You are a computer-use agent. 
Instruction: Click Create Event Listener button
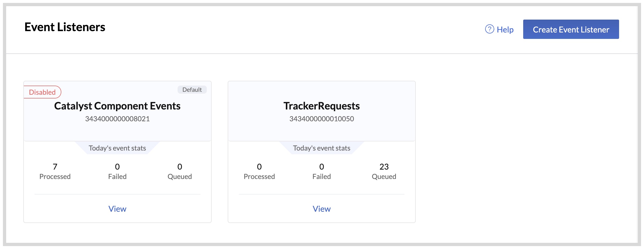(571, 29)
